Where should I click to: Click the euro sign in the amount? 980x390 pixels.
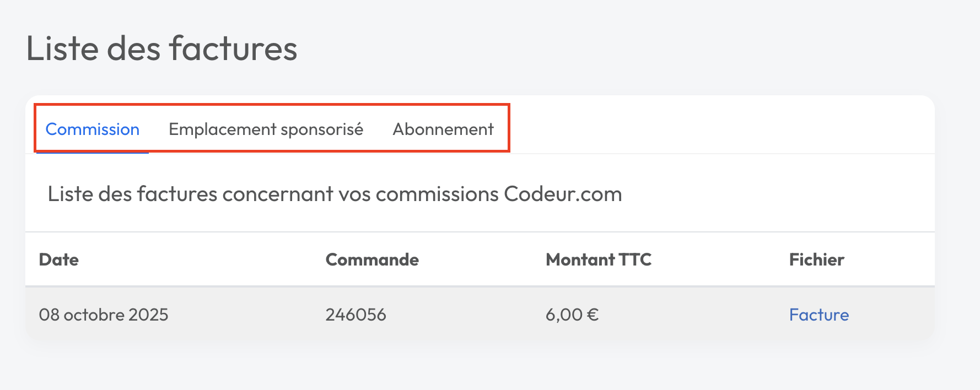point(593,315)
